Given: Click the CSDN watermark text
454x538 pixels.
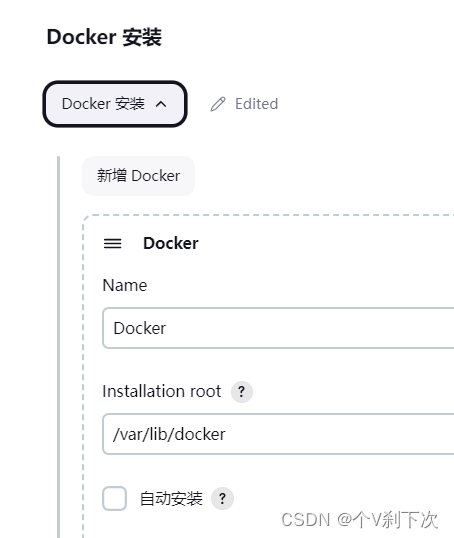Looking at the screenshot, I should (360, 520).
